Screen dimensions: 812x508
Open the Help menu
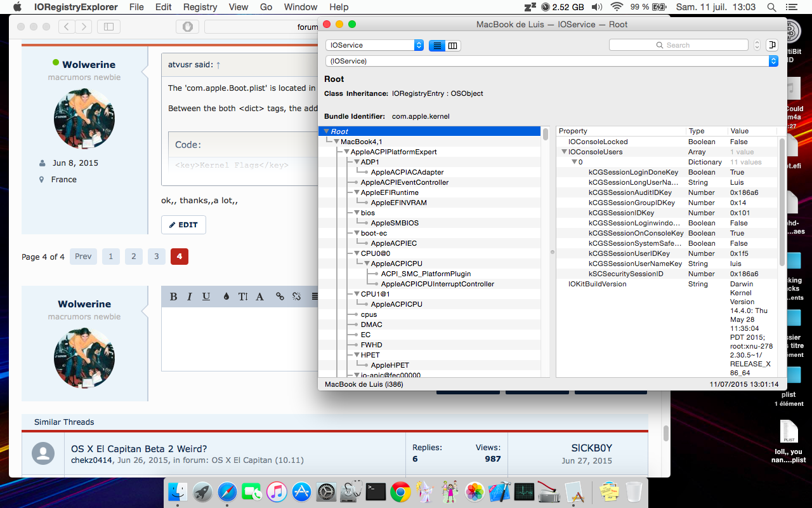pos(339,7)
